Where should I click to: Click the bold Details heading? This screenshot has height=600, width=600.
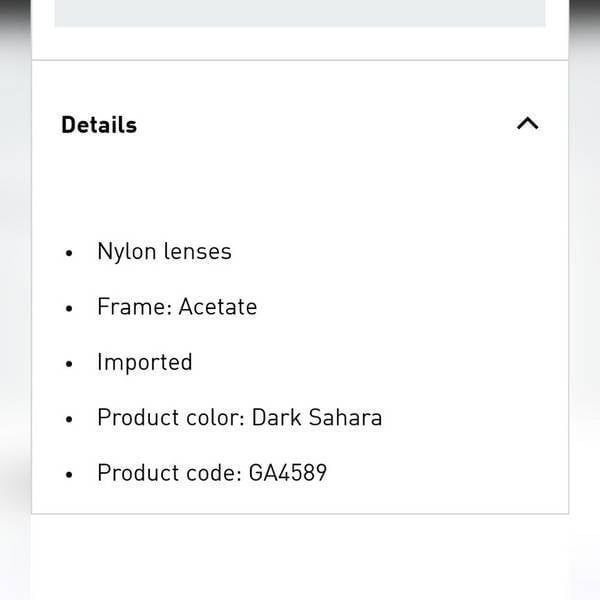99,125
